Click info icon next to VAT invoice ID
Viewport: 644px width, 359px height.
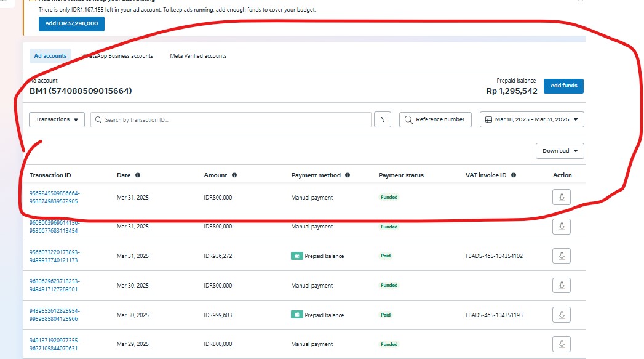(x=514, y=175)
